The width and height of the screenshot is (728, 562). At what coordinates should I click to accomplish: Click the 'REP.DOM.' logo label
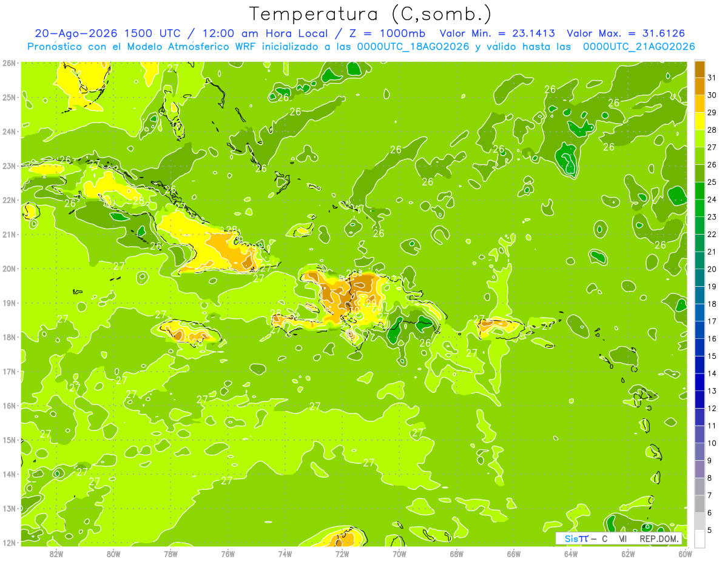pos(660,539)
